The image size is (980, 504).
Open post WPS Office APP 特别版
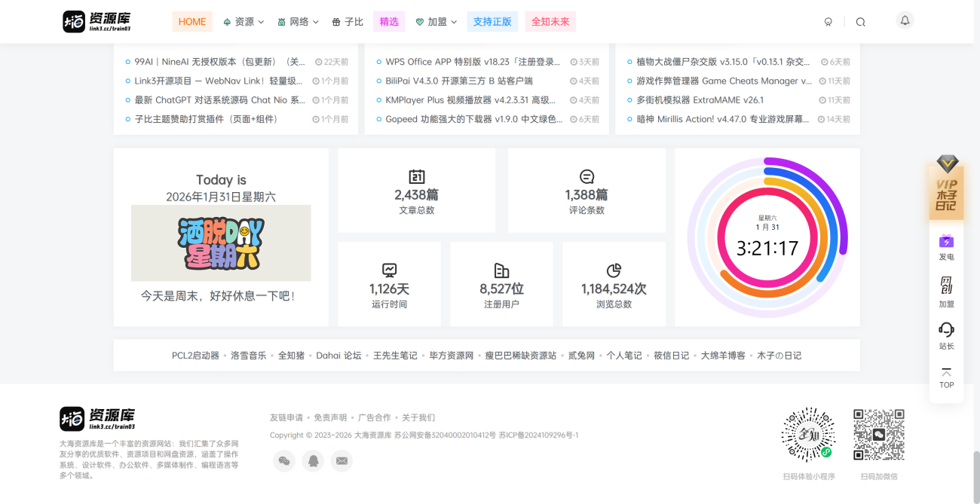473,62
